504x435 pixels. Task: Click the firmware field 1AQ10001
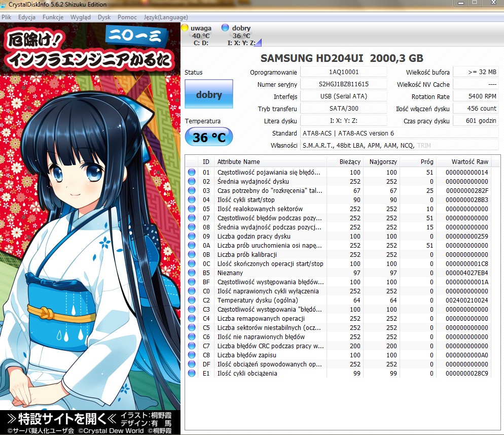[344, 72]
